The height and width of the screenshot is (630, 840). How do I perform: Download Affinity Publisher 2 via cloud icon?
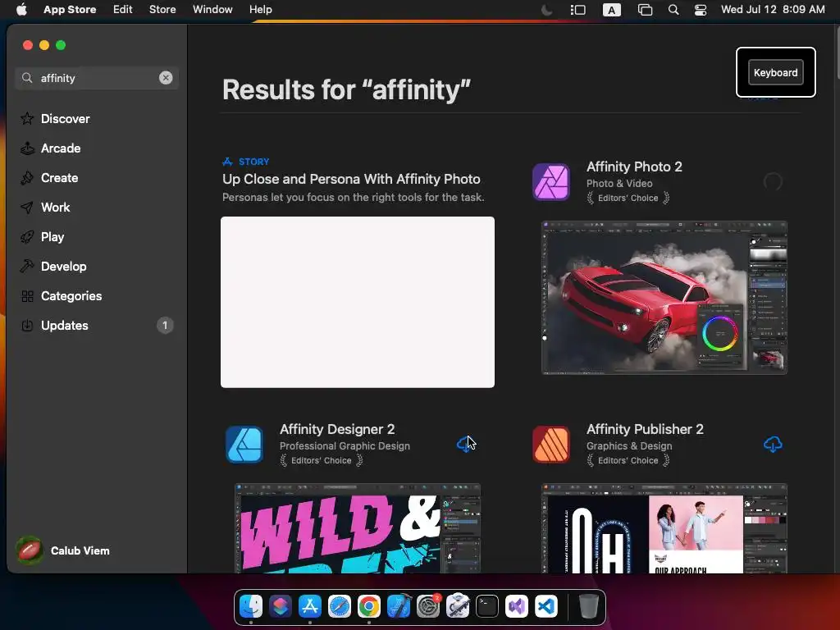pyautogui.click(x=773, y=444)
